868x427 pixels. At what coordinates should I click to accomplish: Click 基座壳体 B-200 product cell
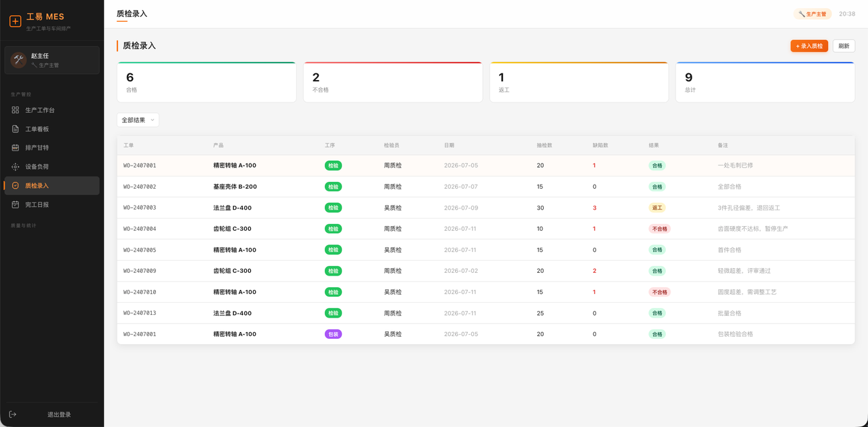click(235, 187)
